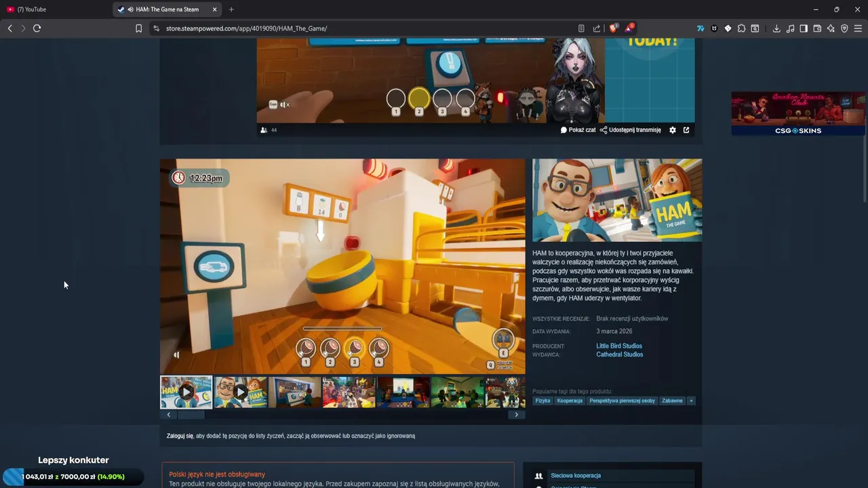Open the tab search toolbar icon
868x488 pixels.
pyautogui.click(x=755, y=28)
